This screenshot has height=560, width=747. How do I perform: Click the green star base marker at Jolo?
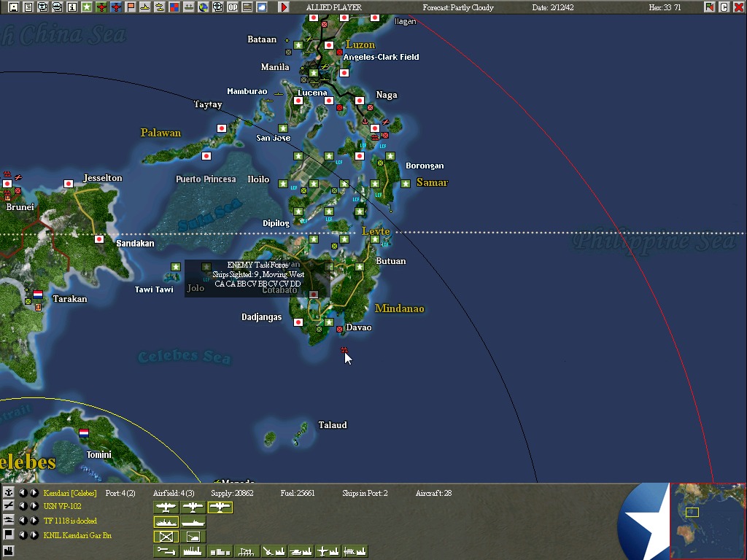pos(206,267)
